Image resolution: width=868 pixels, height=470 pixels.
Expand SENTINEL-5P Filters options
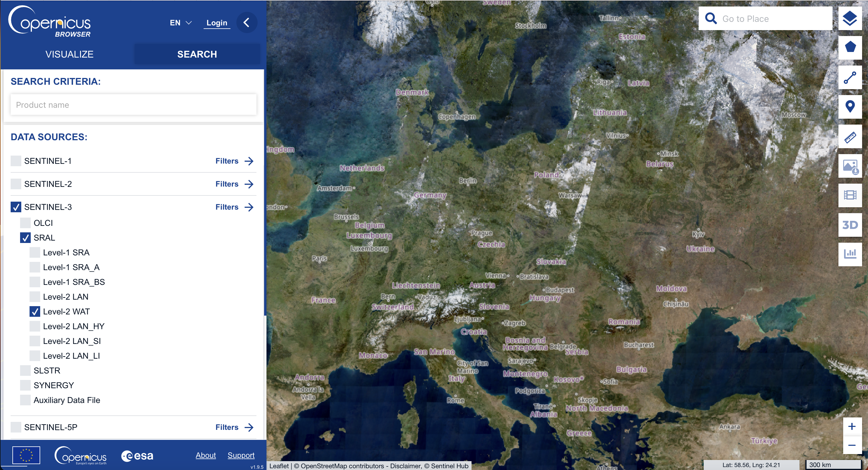(248, 427)
